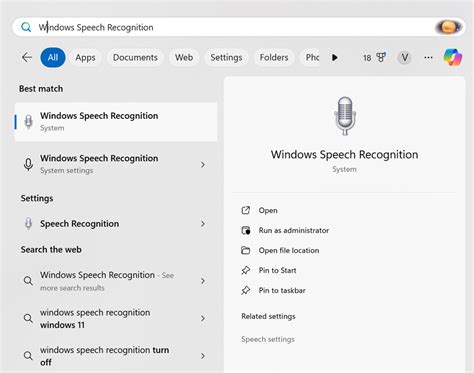Switch to the Apps filter tab
This screenshot has width=474, height=373.
[85, 57]
